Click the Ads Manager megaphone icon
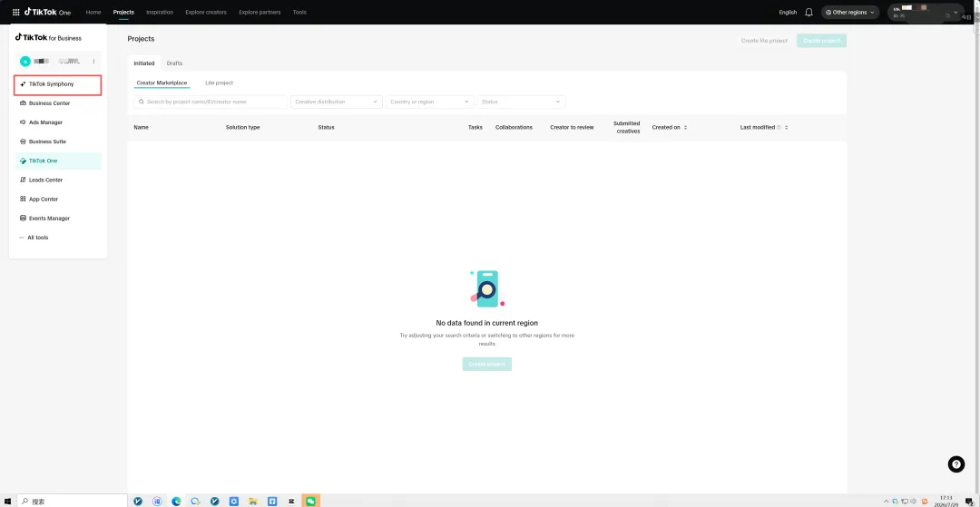This screenshot has width=980, height=507. (23, 122)
